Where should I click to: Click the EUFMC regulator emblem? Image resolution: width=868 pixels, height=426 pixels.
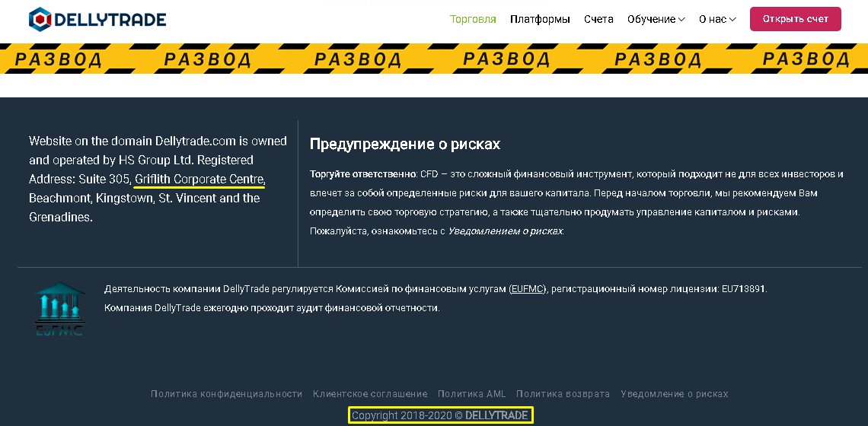click(x=59, y=310)
